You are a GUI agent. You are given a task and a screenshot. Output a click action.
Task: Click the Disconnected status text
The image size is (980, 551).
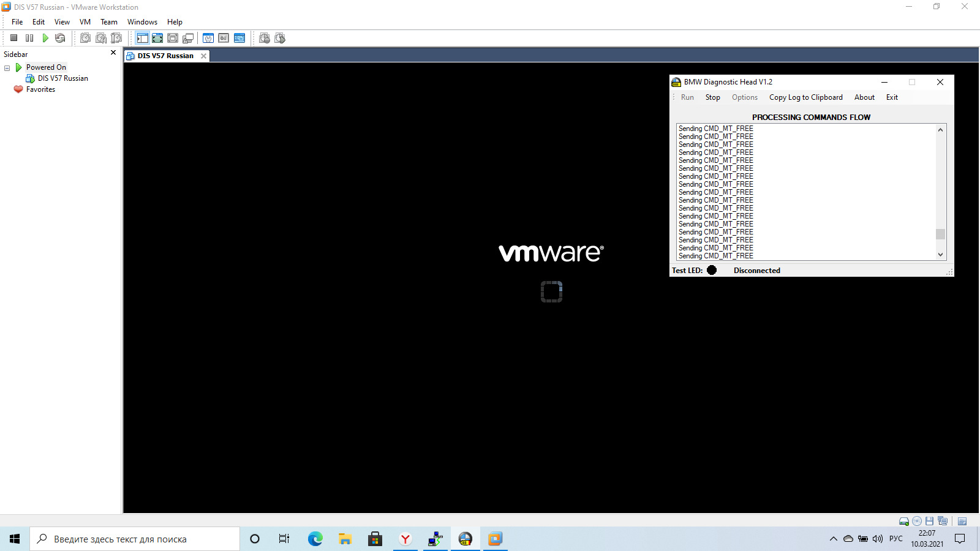pyautogui.click(x=757, y=271)
